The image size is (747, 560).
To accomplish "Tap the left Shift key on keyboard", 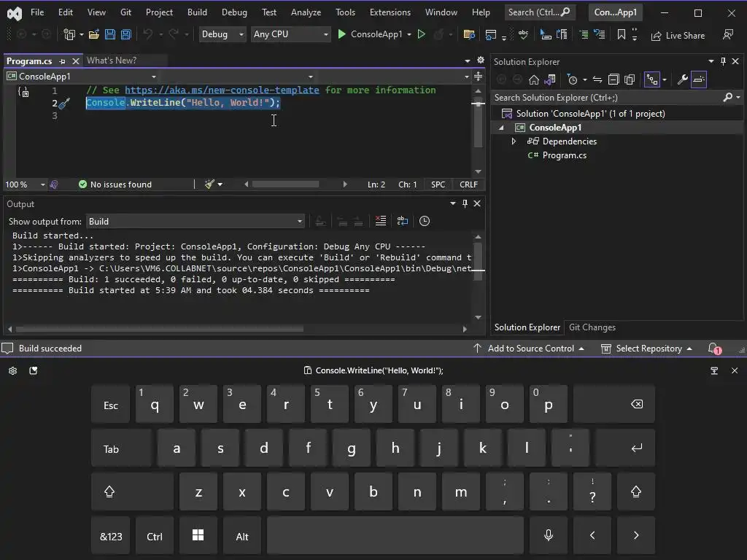I will tap(132, 491).
